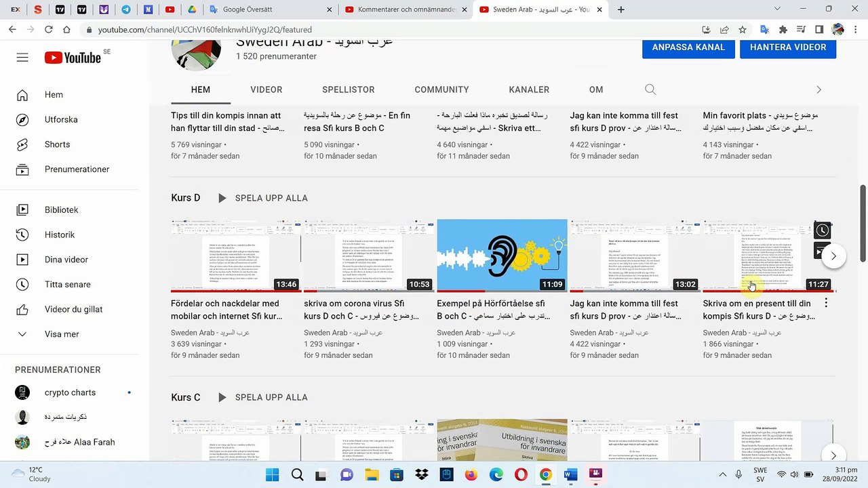Go back to the previous page
868x488 pixels.
pyautogui.click(x=12, y=30)
